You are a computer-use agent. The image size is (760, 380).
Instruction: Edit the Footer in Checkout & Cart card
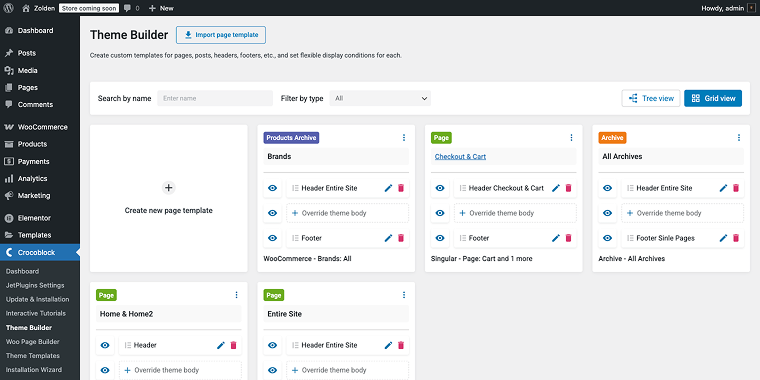pos(556,238)
